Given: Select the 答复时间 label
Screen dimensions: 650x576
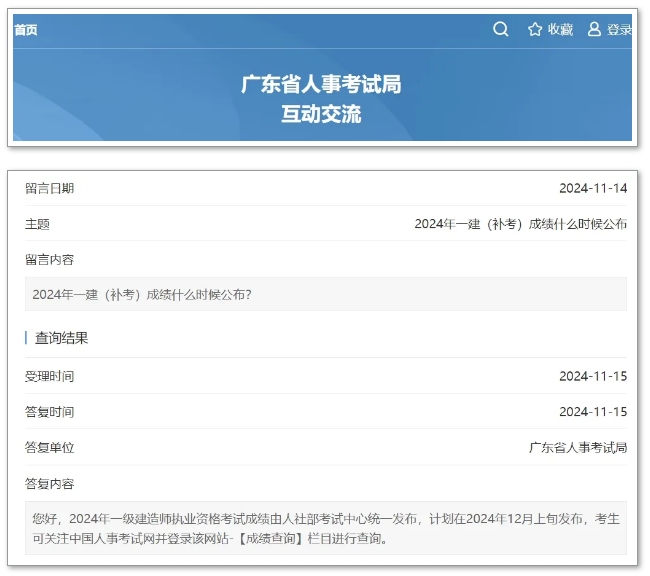Looking at the screenshot, I should pos(49,412).
